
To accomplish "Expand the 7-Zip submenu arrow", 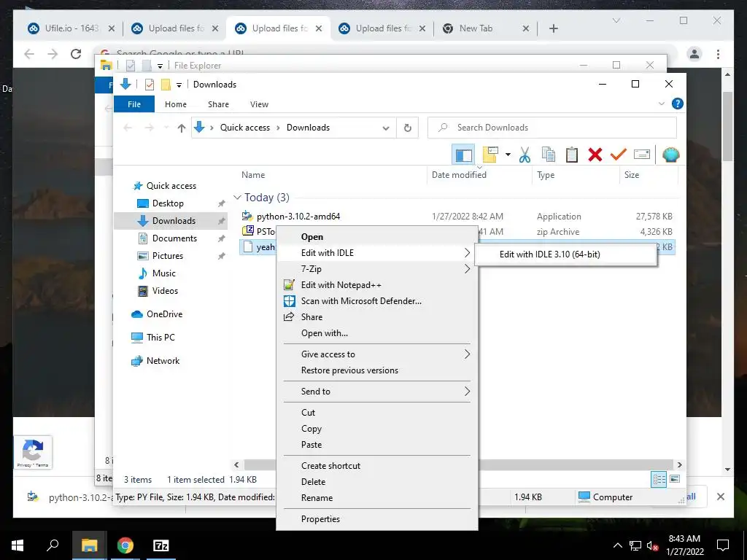I will (467, 269).
